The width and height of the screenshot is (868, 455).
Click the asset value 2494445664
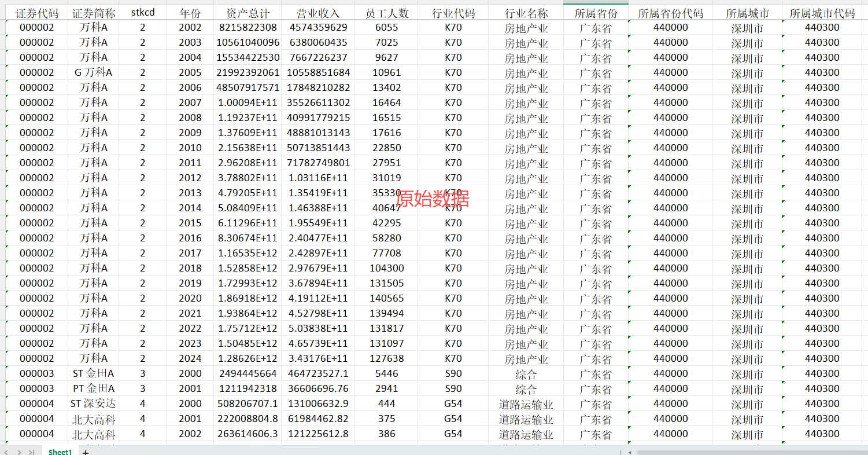pyautogui.click(x=248, y=373)
